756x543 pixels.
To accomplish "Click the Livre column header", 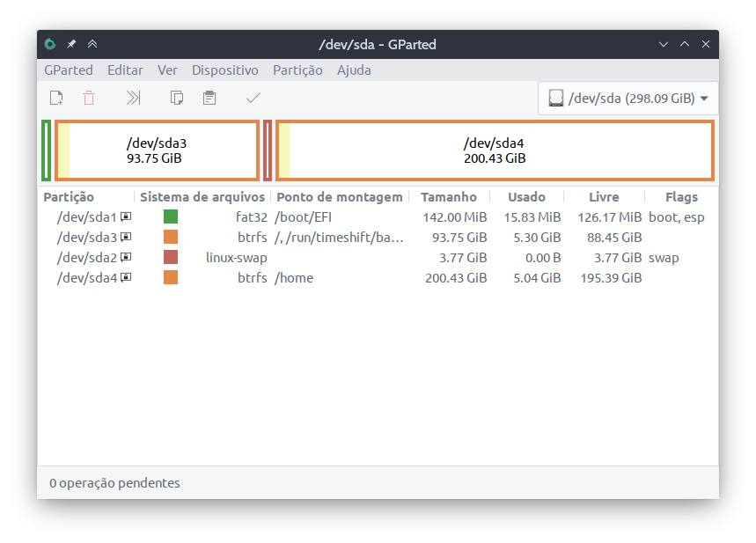I will [604, 197].
